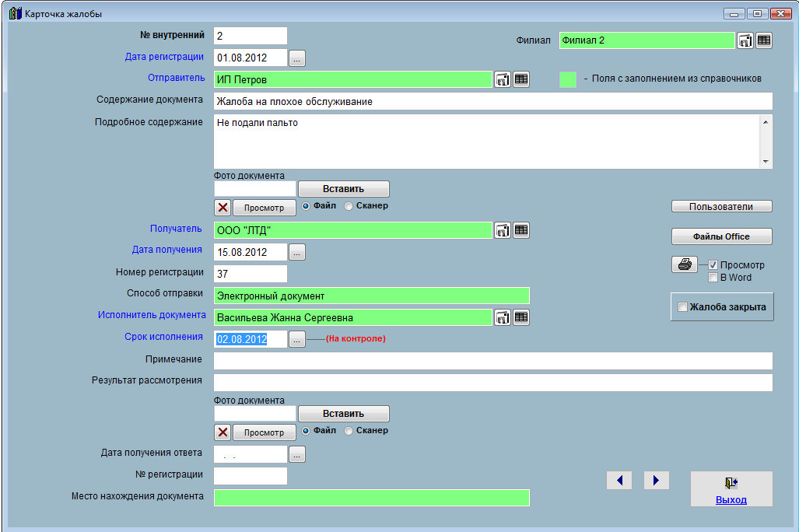Open date picker for Дата получения
The height and width of the screenshot is (532, 799).
point(297,252)
